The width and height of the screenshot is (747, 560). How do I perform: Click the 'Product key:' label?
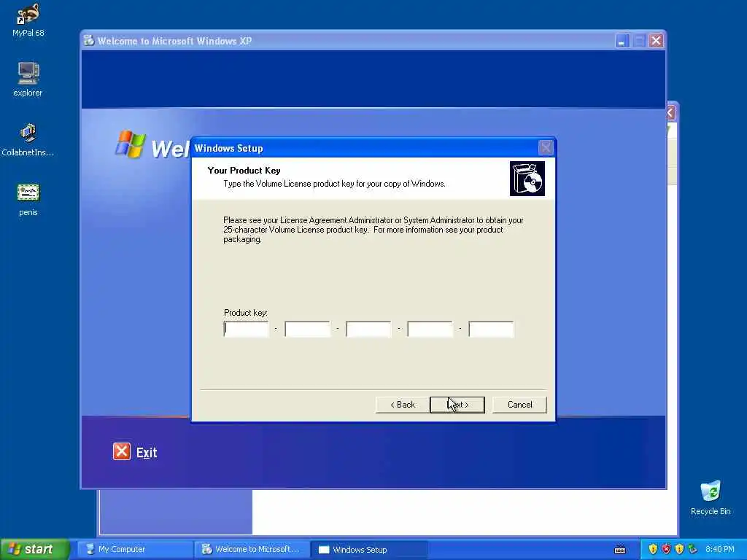[x=246, y=313]
